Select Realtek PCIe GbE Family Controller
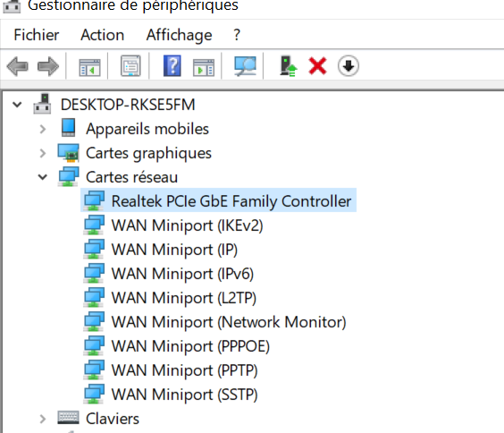504x433 pixels. [218, 200]
